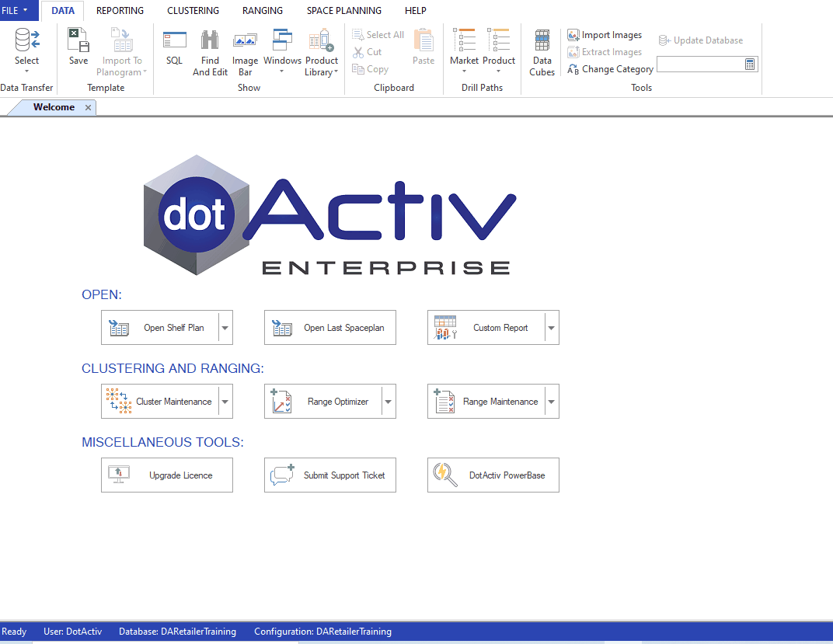The width and height of the screenshot is (833, 644).
Task: Switch to the CLUSTERING ribbon tab
Action: tap(193, 11)
